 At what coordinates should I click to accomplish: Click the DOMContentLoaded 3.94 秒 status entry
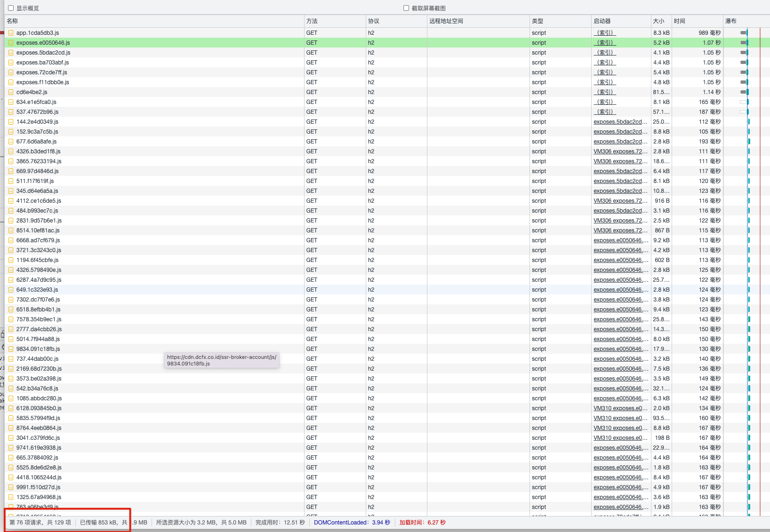coord(352,523)
